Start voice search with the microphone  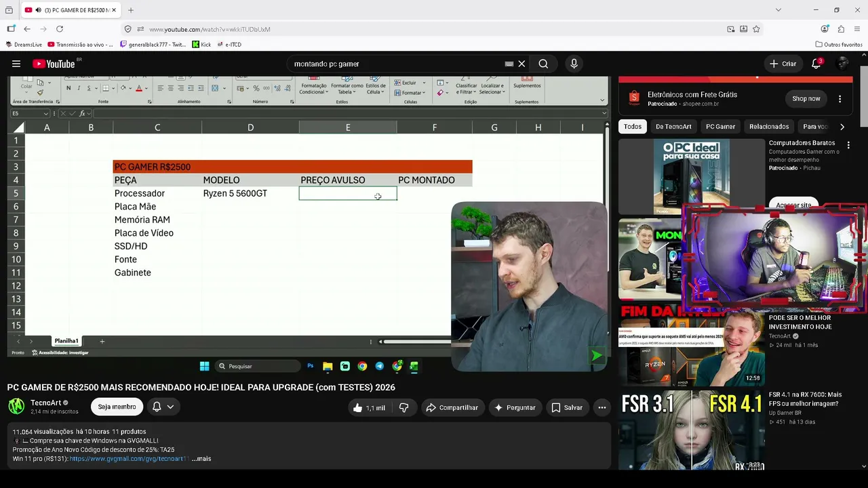574,64
